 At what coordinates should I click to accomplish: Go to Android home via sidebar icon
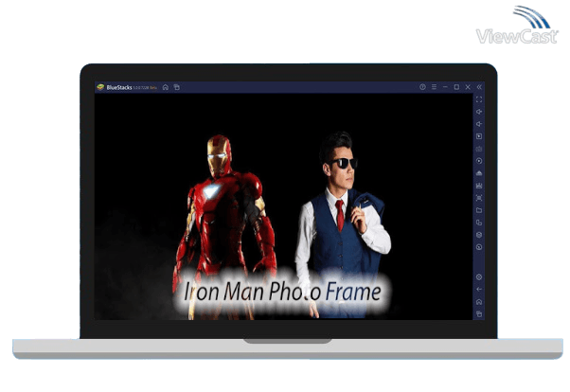(x=479, y=302)
